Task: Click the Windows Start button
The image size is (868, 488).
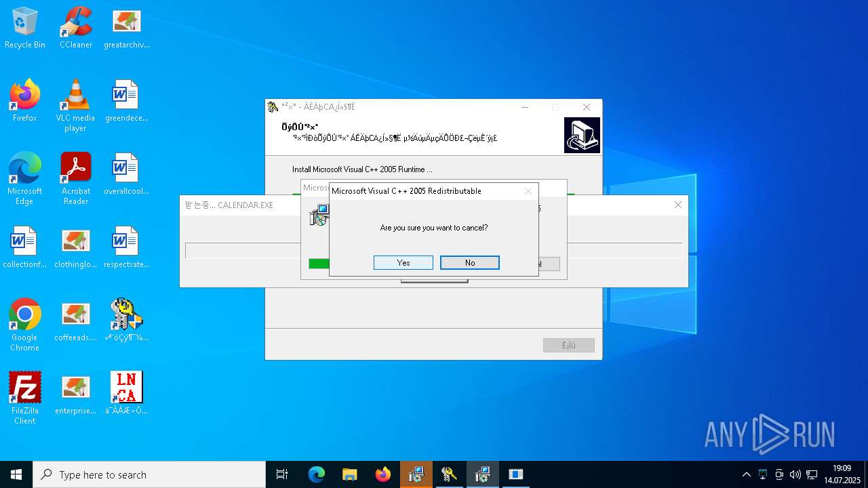Action: pyautogui.click(x=16, y=474)
